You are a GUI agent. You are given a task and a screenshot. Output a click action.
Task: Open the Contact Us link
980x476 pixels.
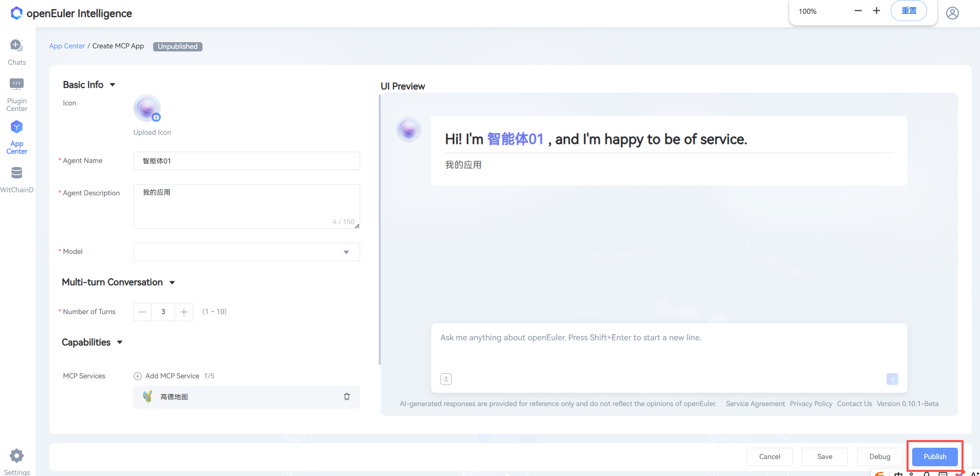click(x=855, y=404)
